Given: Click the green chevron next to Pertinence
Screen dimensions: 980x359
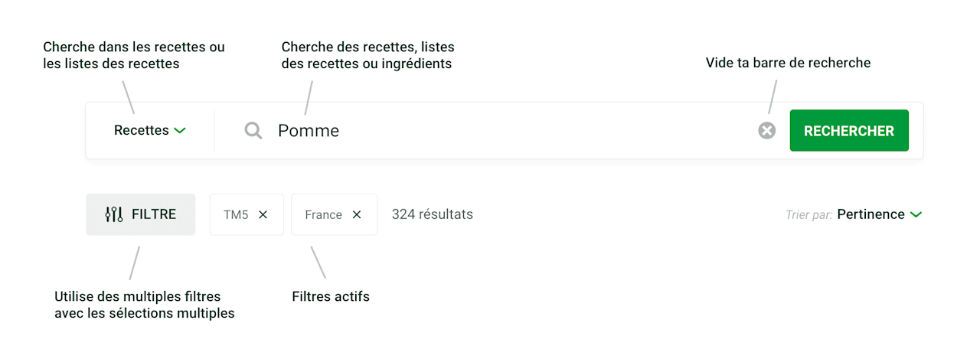Looking at the screenshot, I should tap(916, 215).
